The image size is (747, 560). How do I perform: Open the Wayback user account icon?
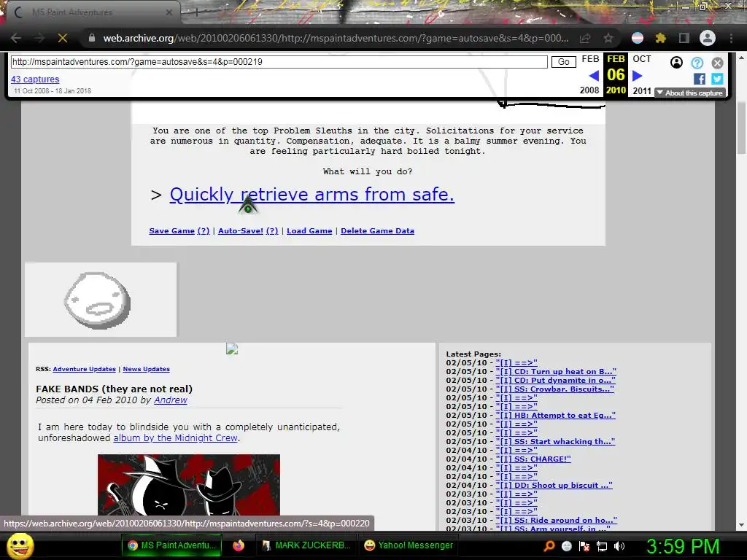tap(676, 63)
